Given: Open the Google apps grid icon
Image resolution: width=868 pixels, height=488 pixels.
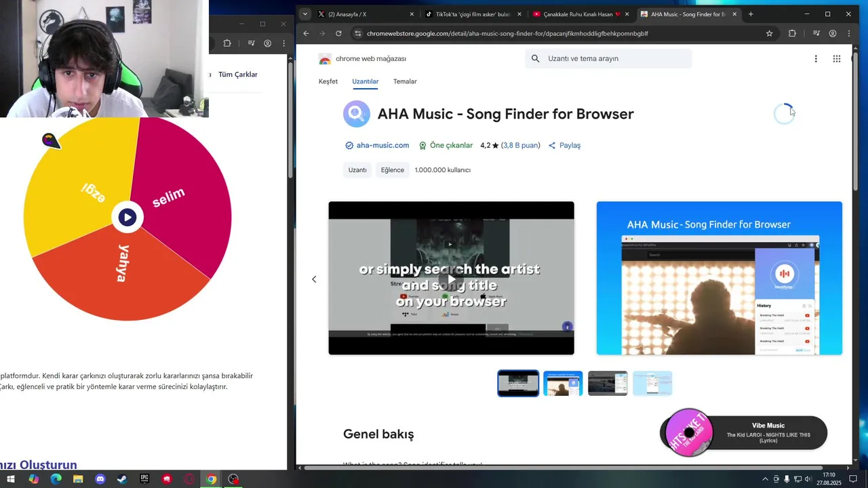Looking at the screenshot, I should click(x=837, y=59).
